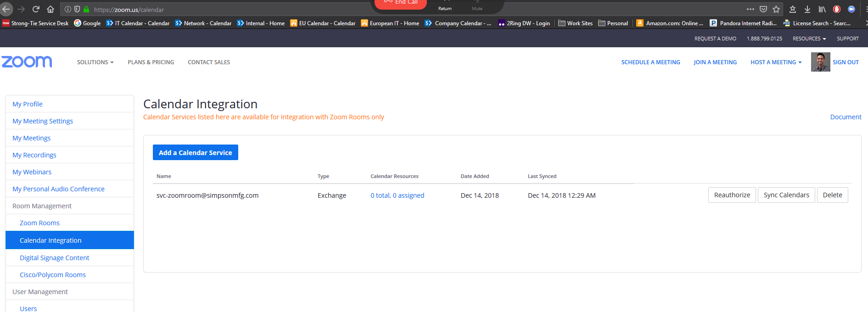Open the Library history icon

(x=822, y=9)
